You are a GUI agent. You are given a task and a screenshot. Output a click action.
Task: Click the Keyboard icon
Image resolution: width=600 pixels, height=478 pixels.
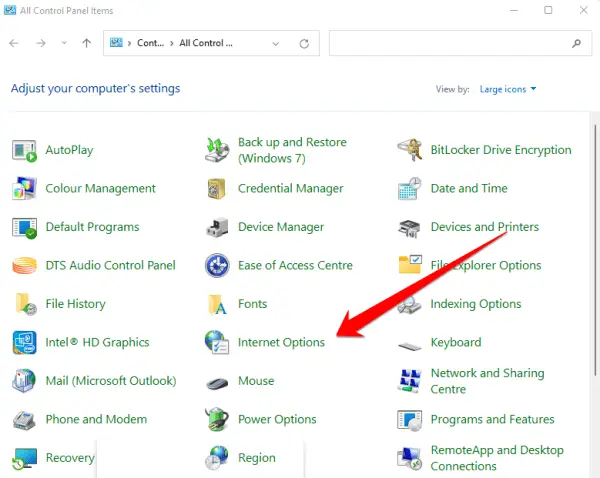point(409,346)
